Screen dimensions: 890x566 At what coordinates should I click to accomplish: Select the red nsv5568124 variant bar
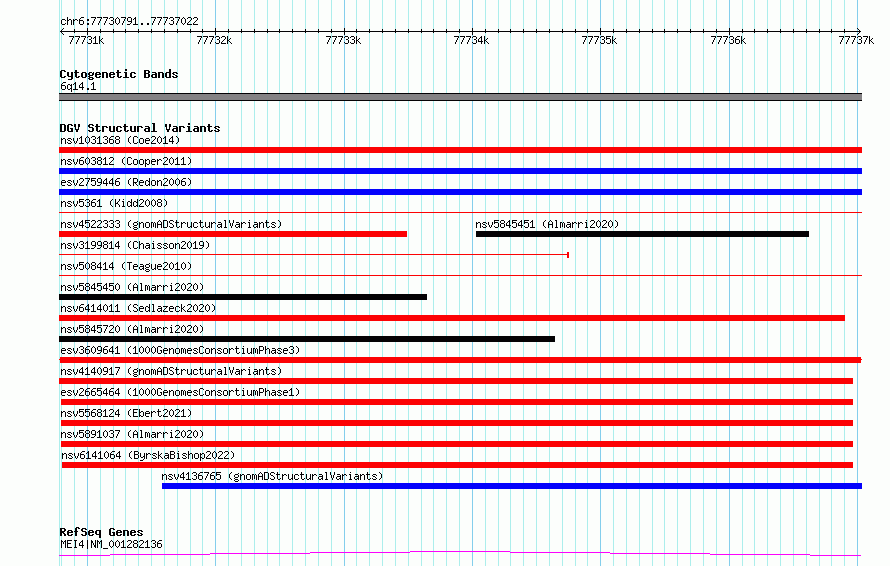click(457, 423)
